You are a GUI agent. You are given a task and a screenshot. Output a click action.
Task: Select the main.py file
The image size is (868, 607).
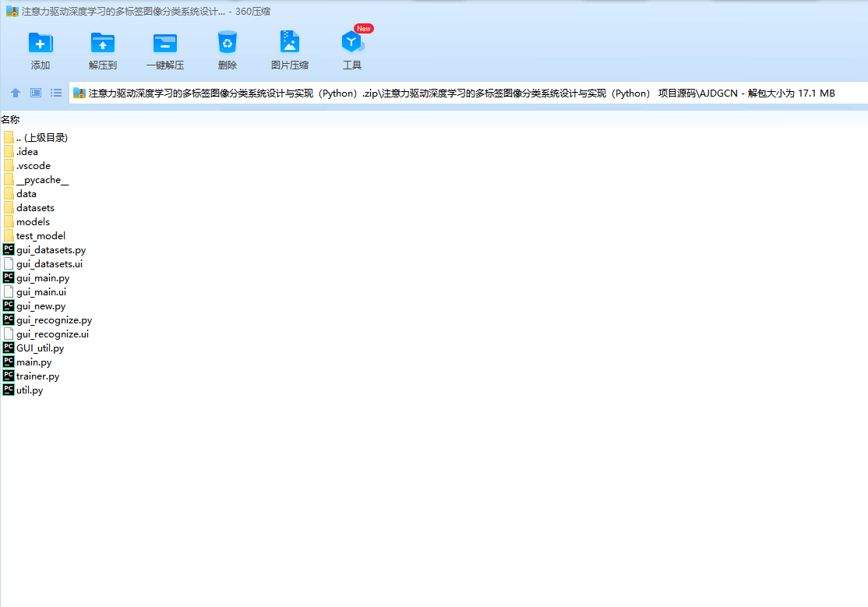point(28,362)
